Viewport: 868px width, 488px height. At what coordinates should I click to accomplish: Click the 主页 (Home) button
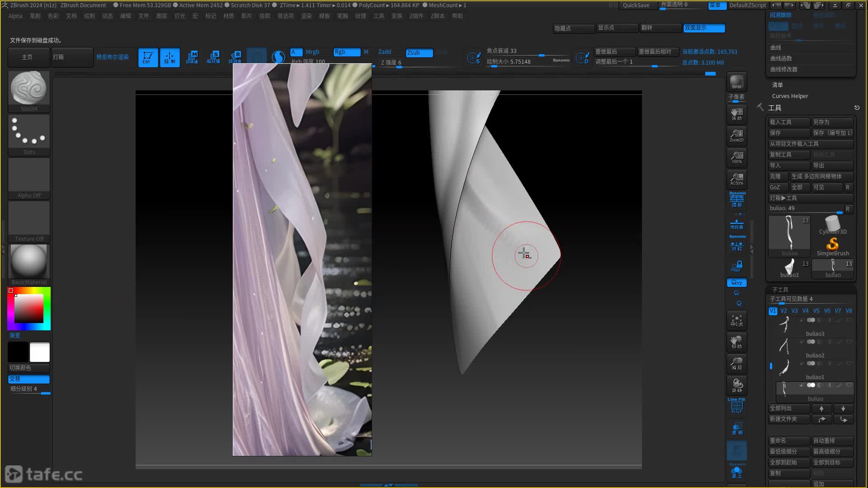click(28, 57)
